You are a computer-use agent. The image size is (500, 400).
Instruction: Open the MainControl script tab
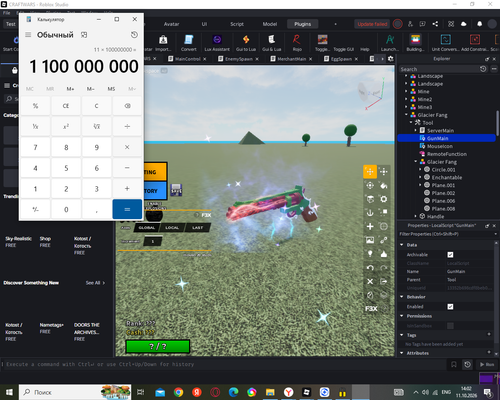(187, 59)
